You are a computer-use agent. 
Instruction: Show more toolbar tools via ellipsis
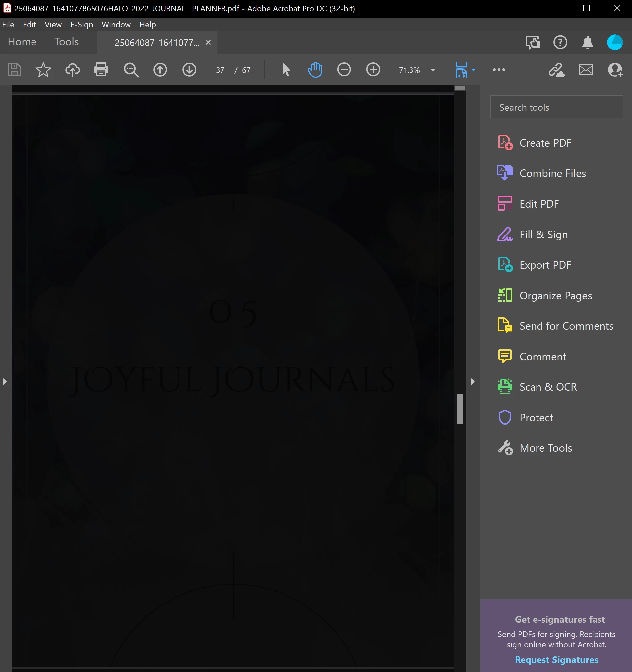pyautogui.click(x=499, y=70)
